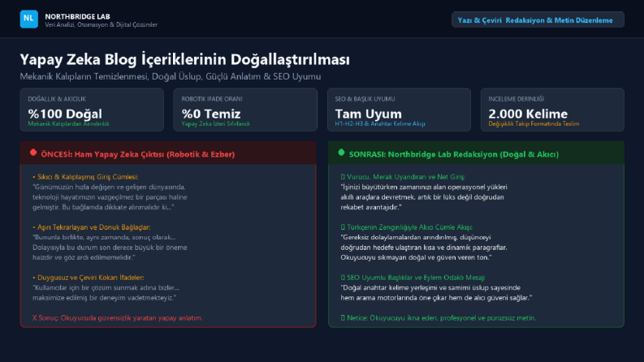Click the heading 'Yapay Zeka Blog İçeriklerinin Doğallaştırılması'
Viewport: 644px width, 362px height.
[185, 59]
